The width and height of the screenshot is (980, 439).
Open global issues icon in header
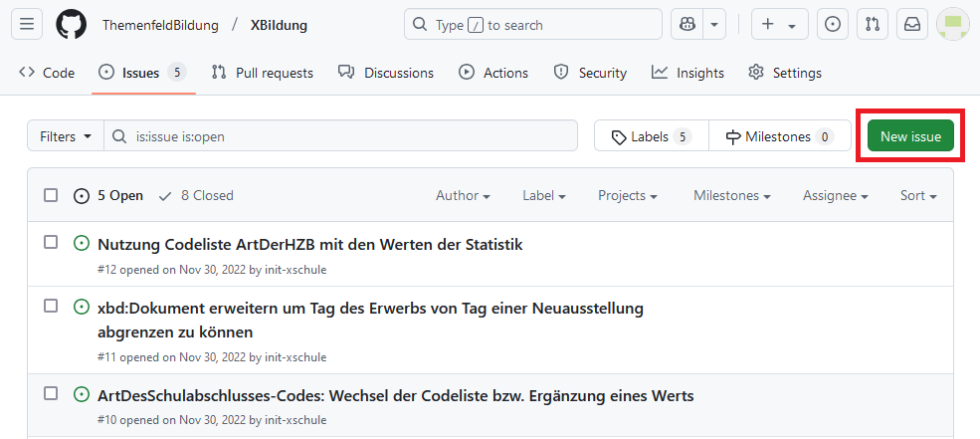[833, 24]
